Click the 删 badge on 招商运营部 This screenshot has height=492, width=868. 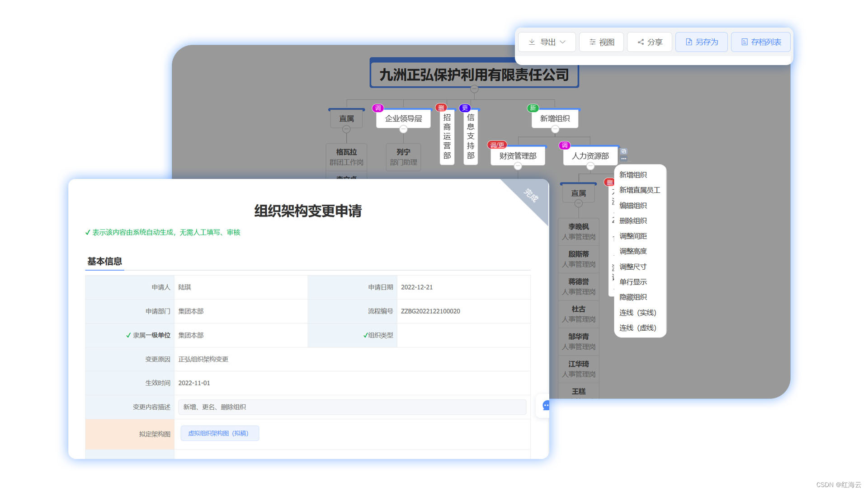tap(441, 108)
